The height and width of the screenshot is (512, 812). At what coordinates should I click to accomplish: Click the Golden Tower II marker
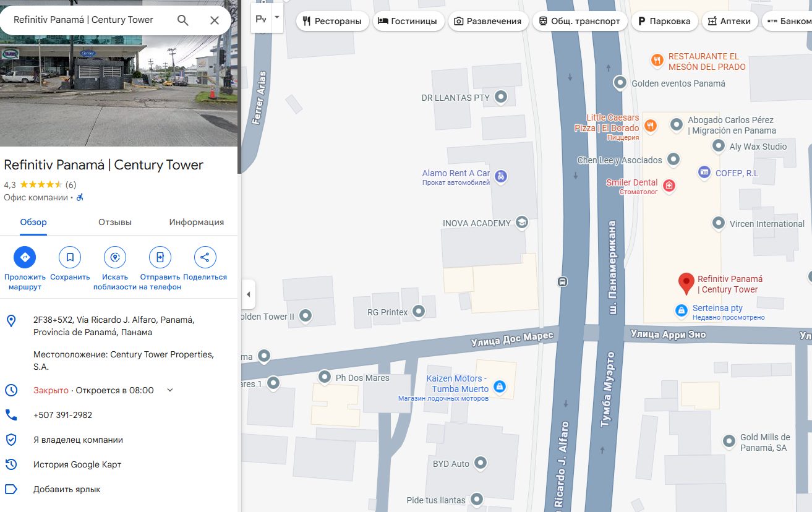click(x=305, y=316)
